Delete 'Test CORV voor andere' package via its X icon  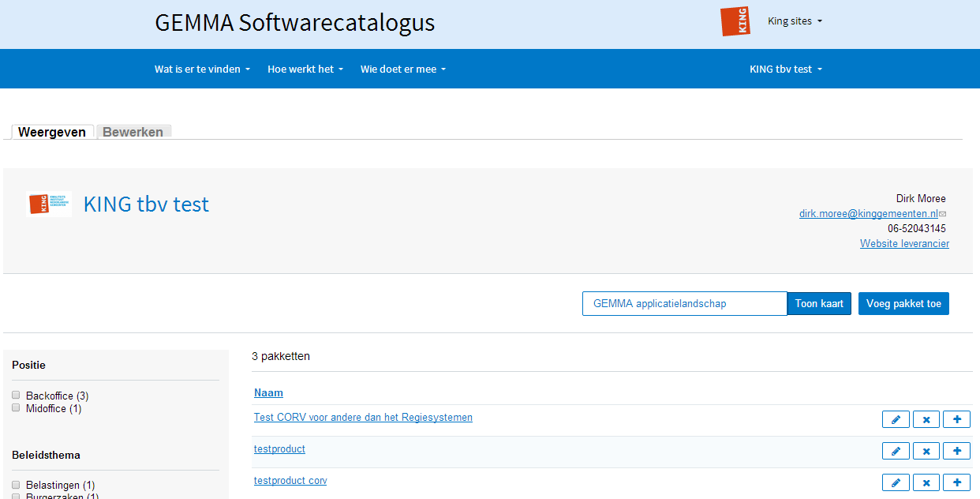(926, 419)
